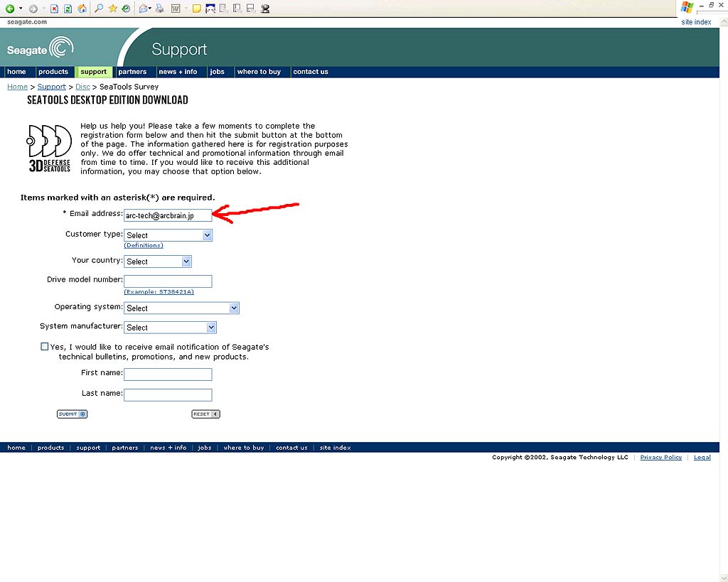
Task: Open the Example: ST38421A link
Action: 159,292
